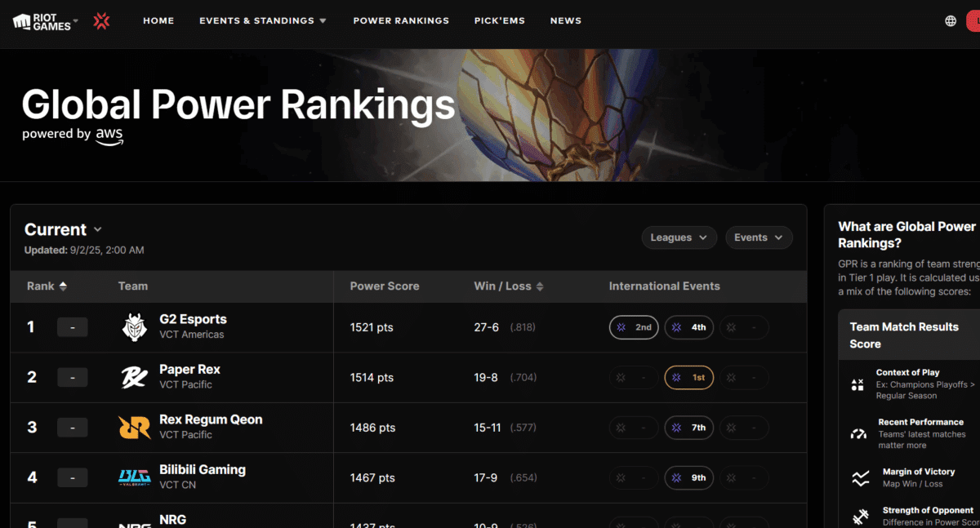
Task: Expand the Events & Standings menu
Action: pyautogui.click(x=263, y=20)
